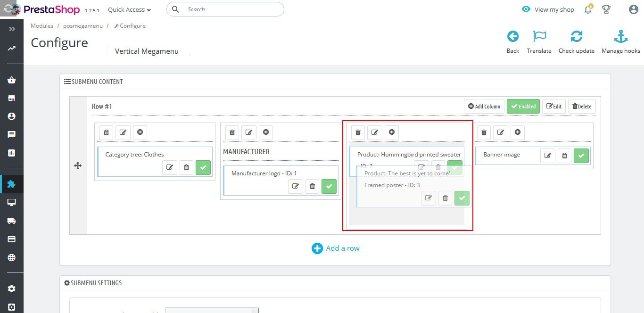Expand the left sidebar menu

[x=12, y=29]
